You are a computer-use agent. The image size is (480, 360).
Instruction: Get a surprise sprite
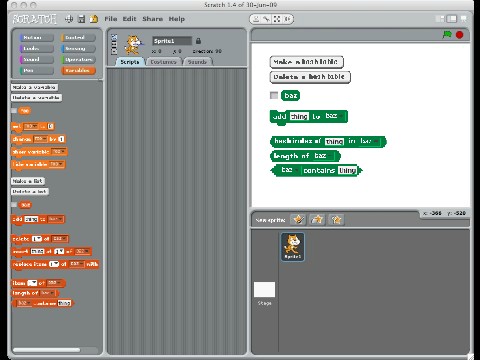pos(336,219)
